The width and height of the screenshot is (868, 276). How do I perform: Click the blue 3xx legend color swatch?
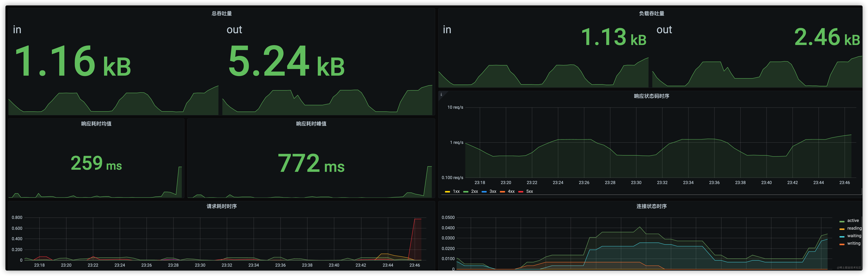tap(484, 192)
